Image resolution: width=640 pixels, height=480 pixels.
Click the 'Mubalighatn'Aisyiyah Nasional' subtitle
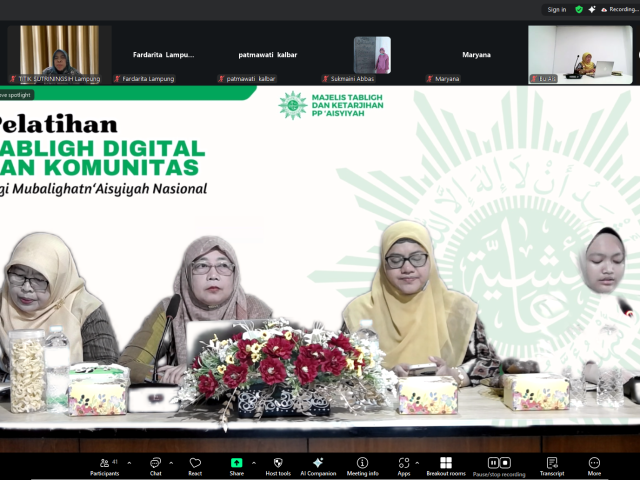(110, 189)
